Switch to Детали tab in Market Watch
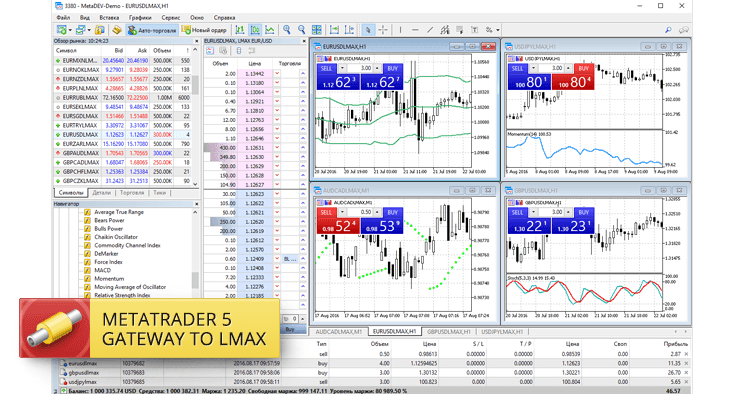 point(101,193)
